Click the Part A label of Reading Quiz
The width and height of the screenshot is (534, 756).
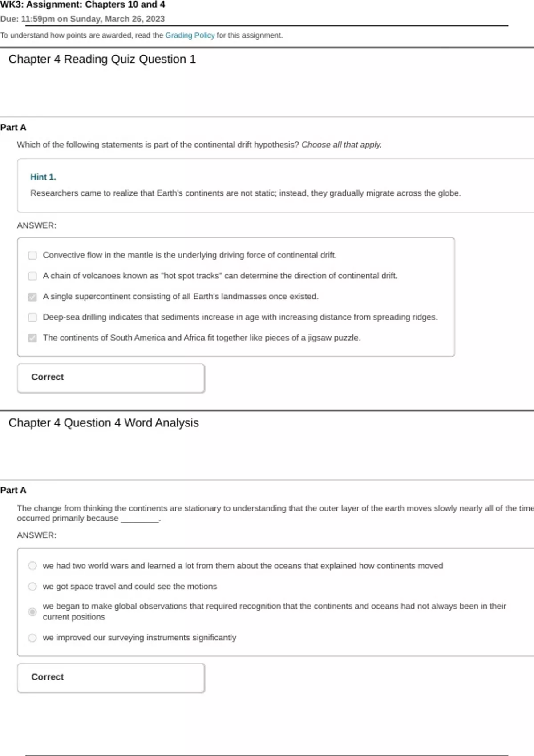click(13, 128)
